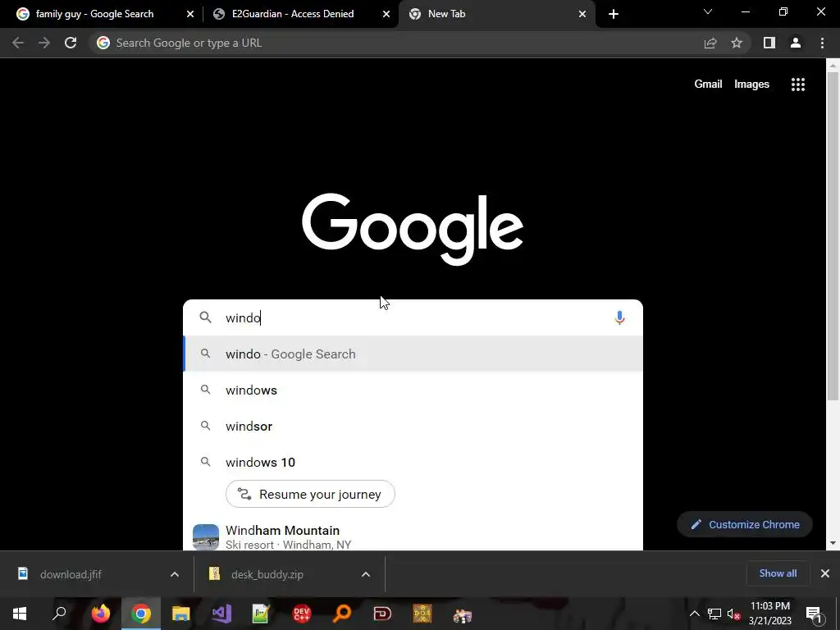Open DOSBox from the taskbar
840x630 pixels.
422,614
